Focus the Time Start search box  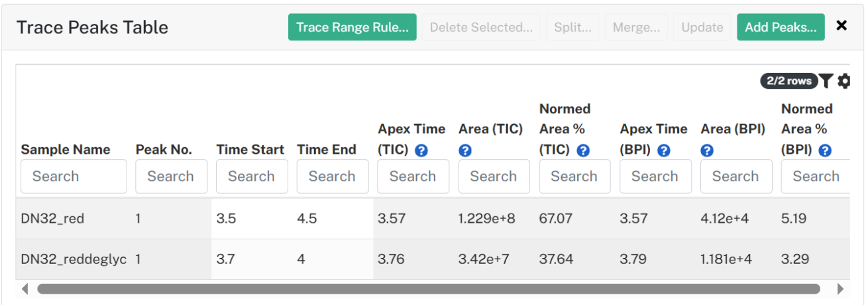(252, 176)
